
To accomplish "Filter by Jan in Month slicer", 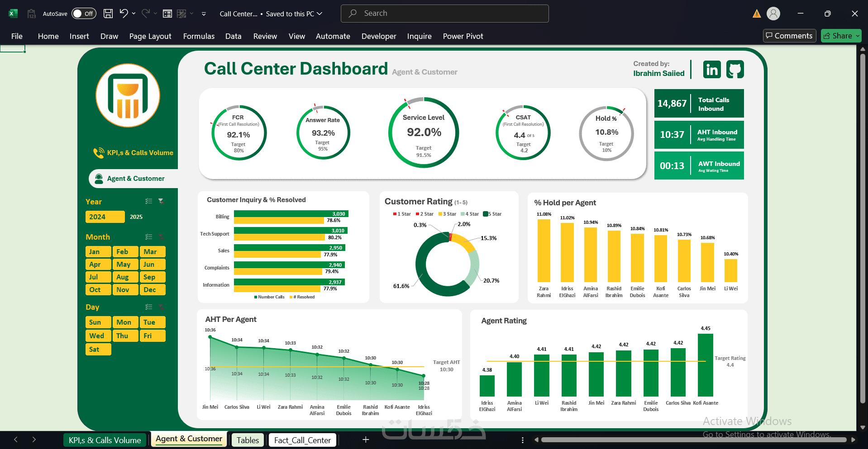I will pos(98,252).
